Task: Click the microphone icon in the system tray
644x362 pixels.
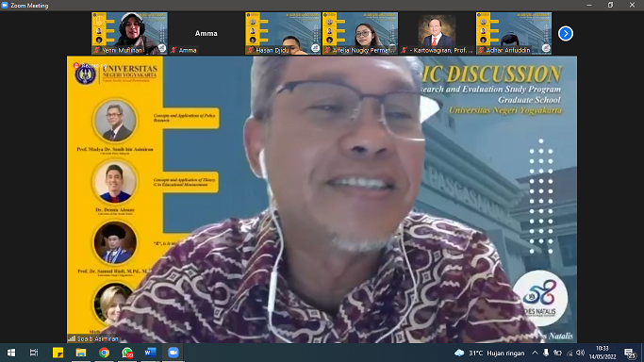Action: 546,353
